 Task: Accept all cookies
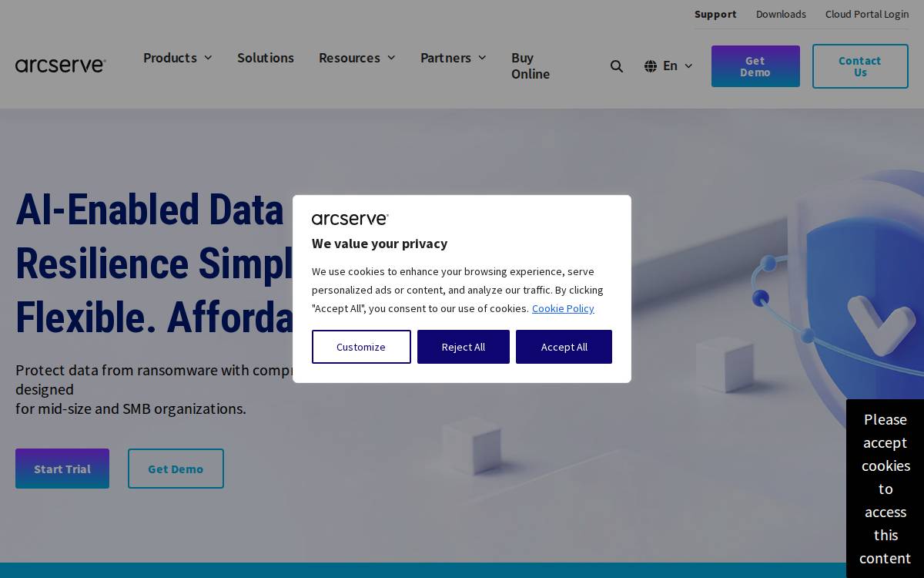click(564, 347)
